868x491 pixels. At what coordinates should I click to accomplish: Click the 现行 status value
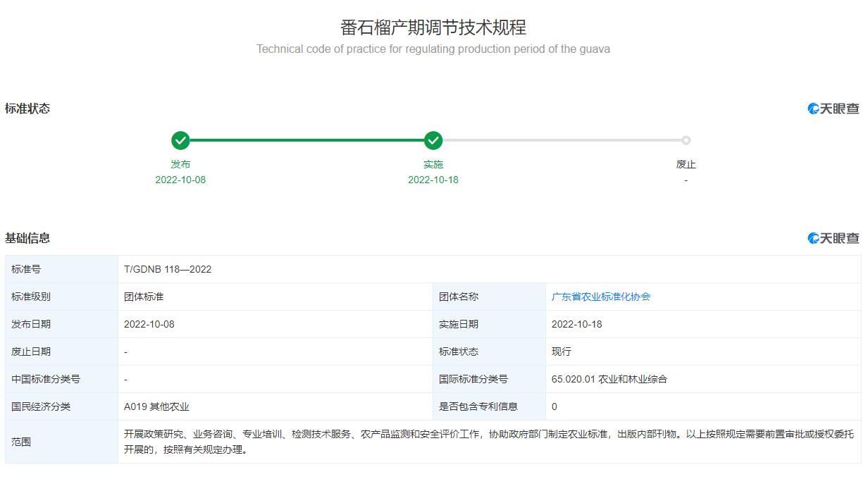click(562, 352)
